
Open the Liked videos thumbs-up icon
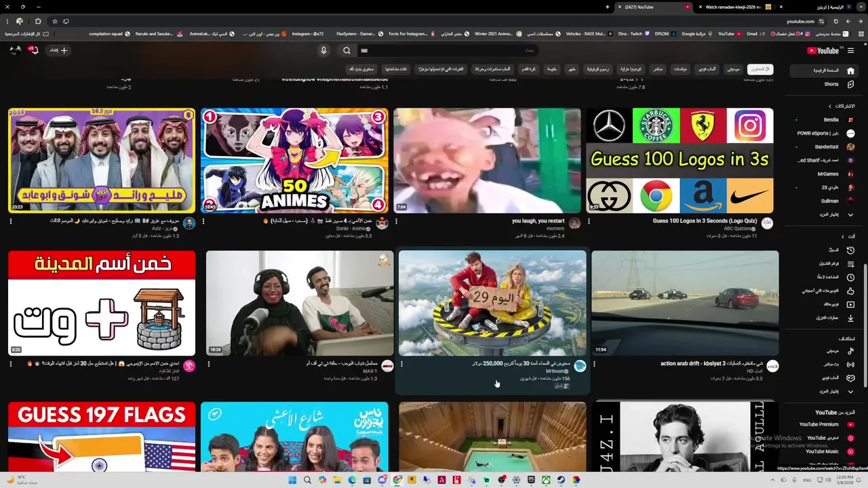[850, 291]
